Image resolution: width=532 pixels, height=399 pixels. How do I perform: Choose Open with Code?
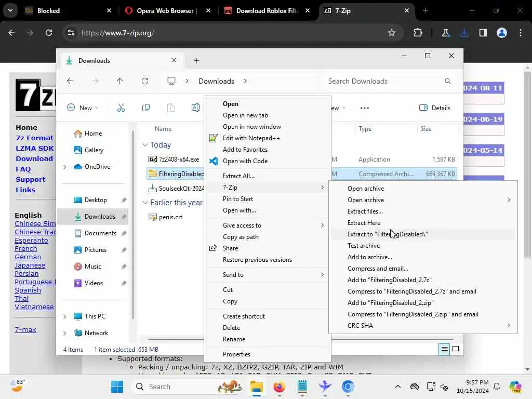click(268, 161)
